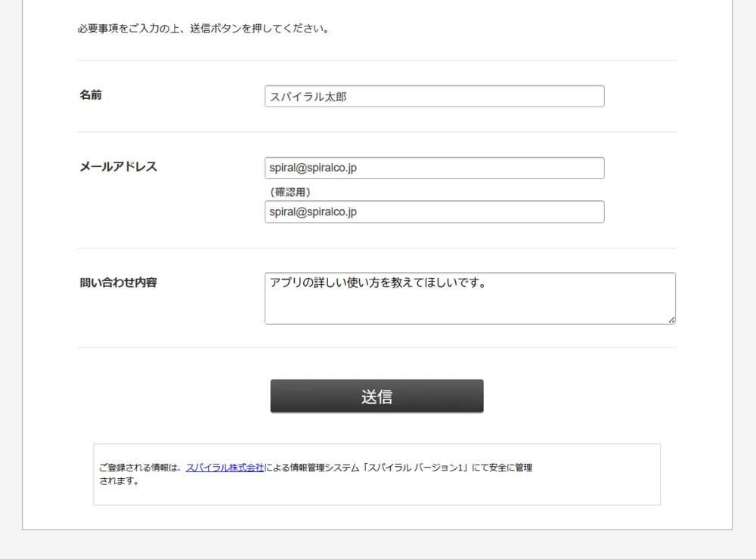
Task: Click the 名前 input field
Action: tap(434, 96)
